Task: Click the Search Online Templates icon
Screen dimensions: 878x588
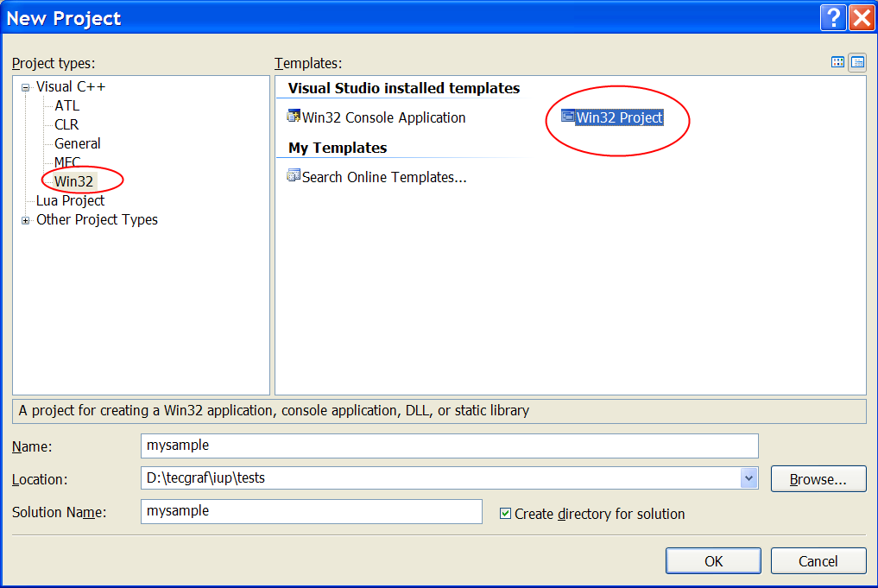Action: coord(294,176)
